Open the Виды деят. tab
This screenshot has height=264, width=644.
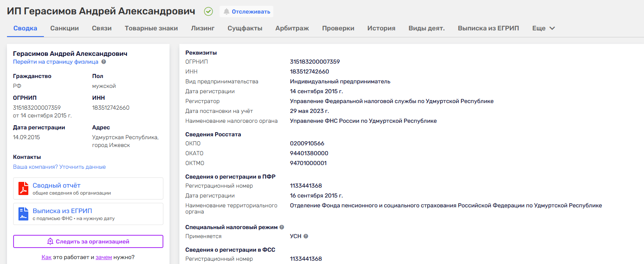pos(426,28)
